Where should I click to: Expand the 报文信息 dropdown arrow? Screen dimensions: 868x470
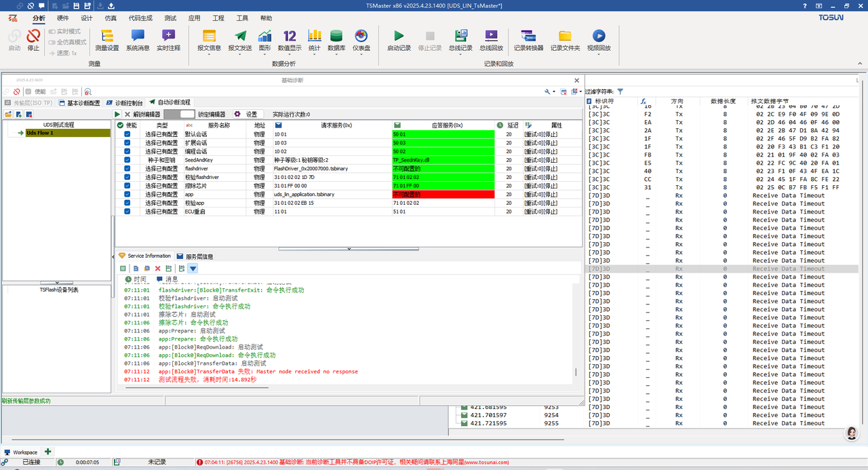pyautogui.click(x=209, y=55)
